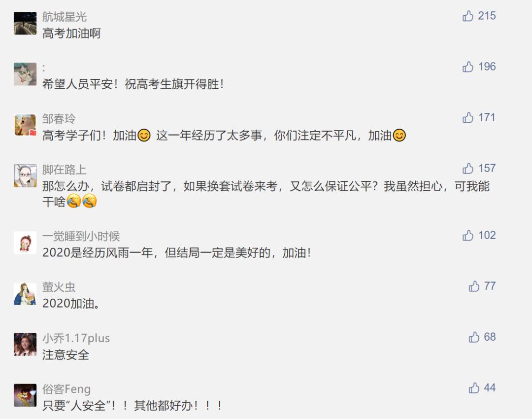Open username link 航城星光

pos(65,17)
